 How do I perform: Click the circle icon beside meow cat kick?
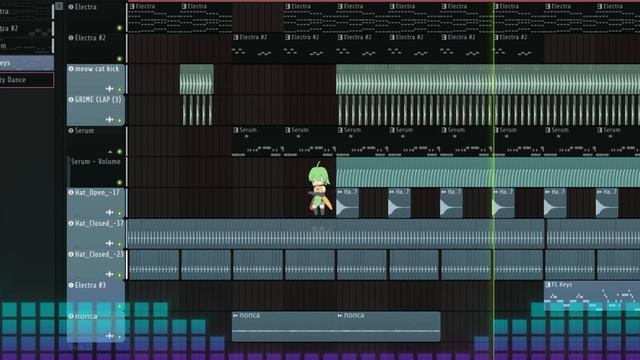[x=71, y=69]
